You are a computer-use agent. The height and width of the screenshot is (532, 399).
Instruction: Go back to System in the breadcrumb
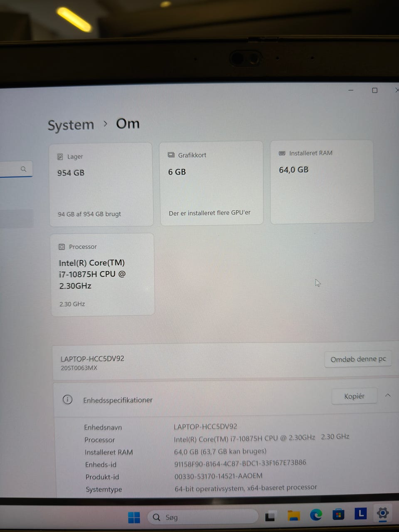click(x=71, y=125)
